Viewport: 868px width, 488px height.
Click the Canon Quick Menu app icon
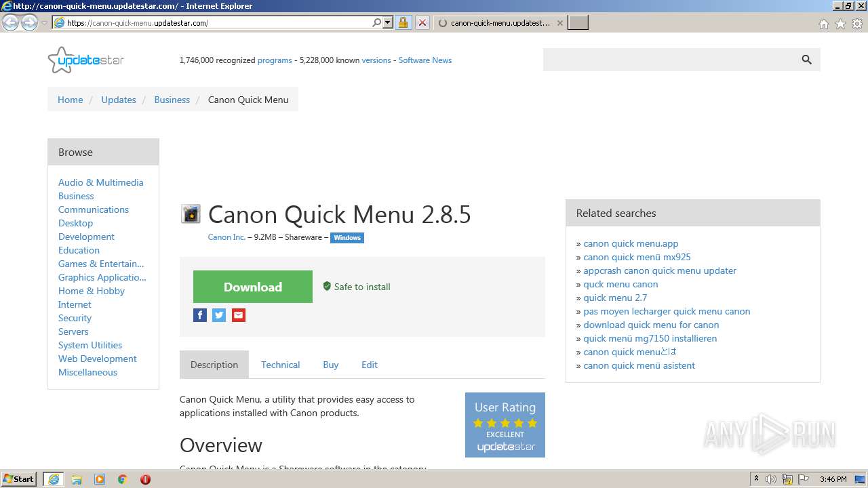tap(191, 214)
